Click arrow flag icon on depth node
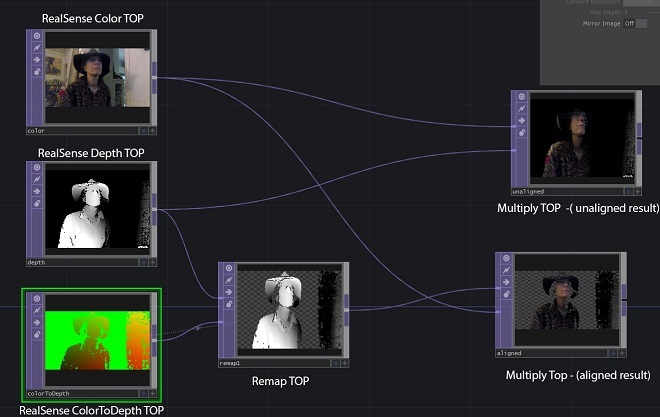The height and width of the screenshot is (417, 660). tap(37, 191)
